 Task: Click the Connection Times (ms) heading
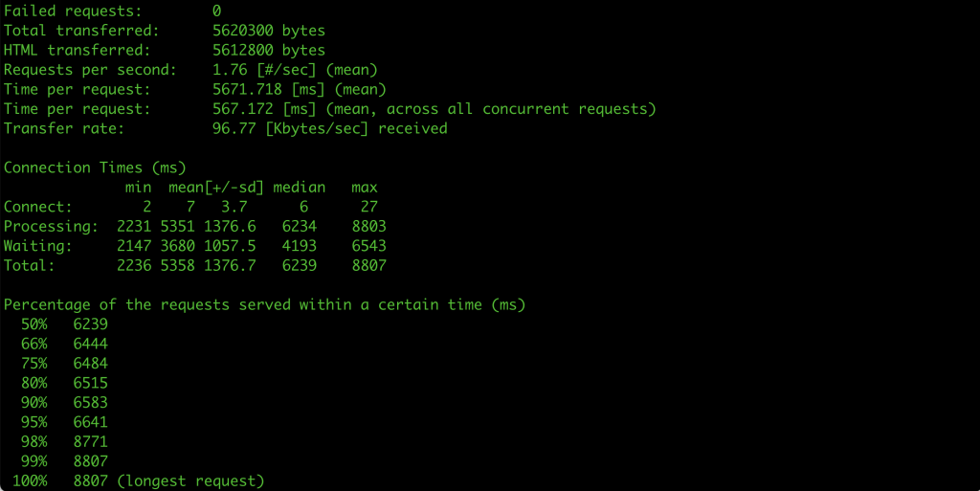pyautogui.click(x=95, y=167)
